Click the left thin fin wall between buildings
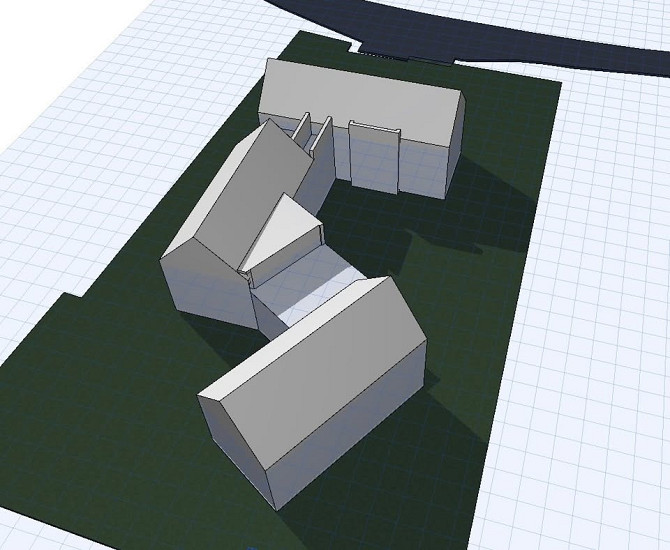 (x=303, y=133)
